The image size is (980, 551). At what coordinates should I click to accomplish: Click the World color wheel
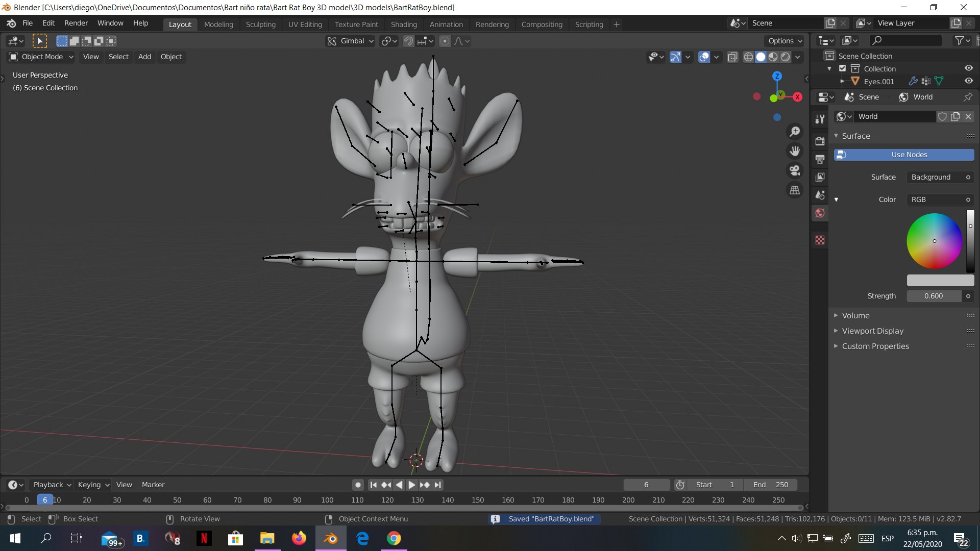coord(934,241)
